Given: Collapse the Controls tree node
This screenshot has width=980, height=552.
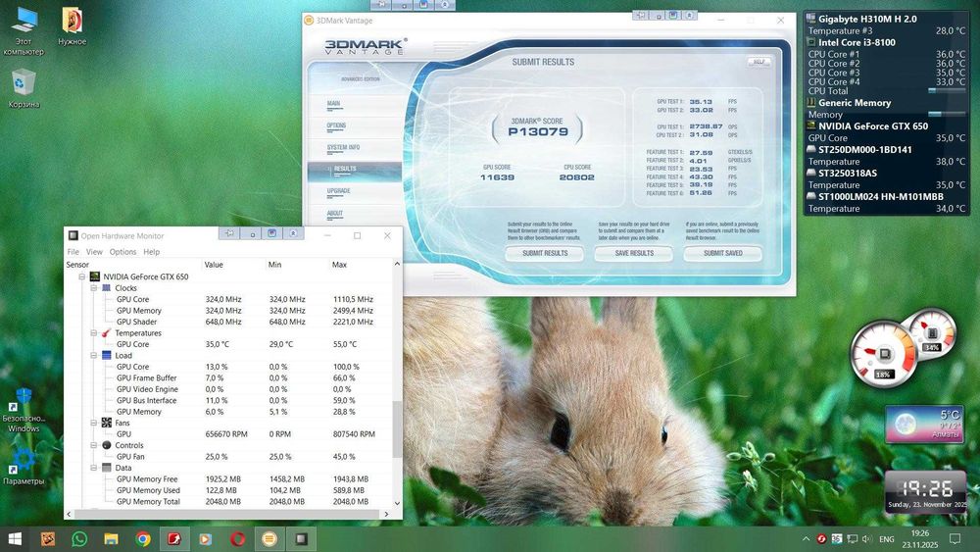Looking at the screenshot, I should [94, 445].
